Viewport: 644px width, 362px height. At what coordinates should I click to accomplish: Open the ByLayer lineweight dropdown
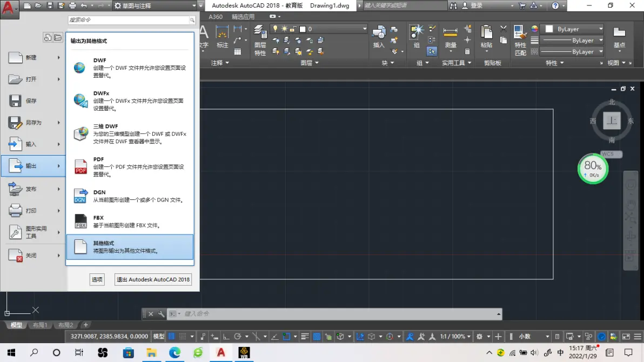tap(601, 41)
